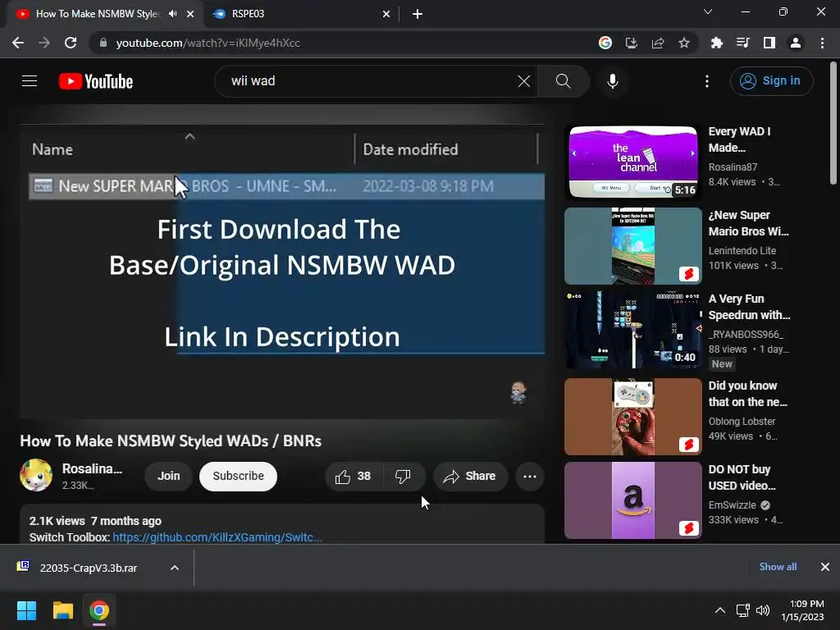Viewport: 840px width, 630px height.
Task: Open the Windows Start menu
Action: [x=26, y=610]
